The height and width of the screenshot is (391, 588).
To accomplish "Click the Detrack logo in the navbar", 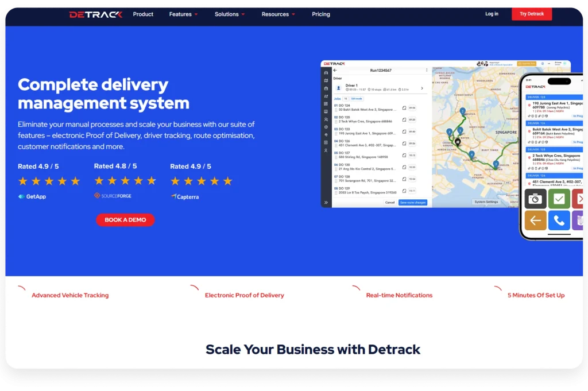I will (x=96, y=14).
